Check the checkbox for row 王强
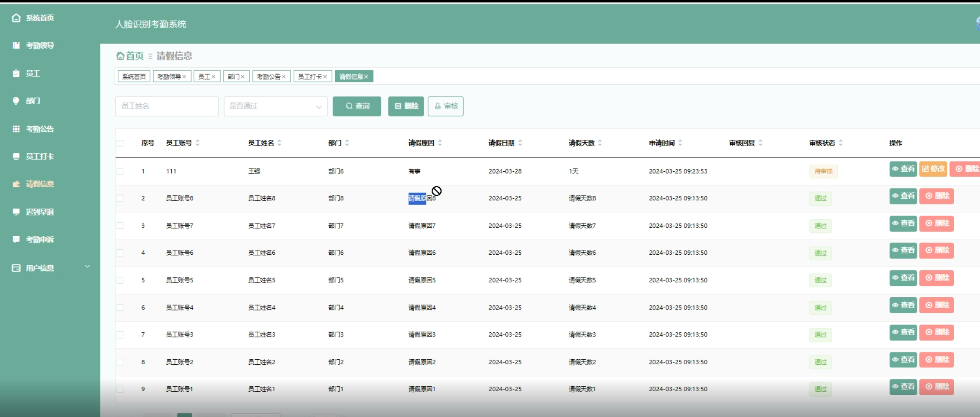Image resolution: width=980 pixels, height=417 pixels. [x=120, y=171]
